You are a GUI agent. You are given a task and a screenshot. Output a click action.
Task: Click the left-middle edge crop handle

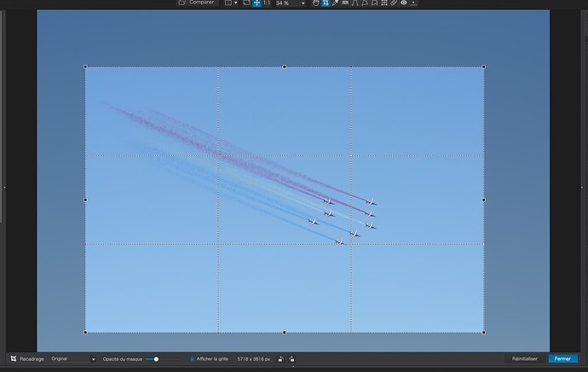point(85,200)
